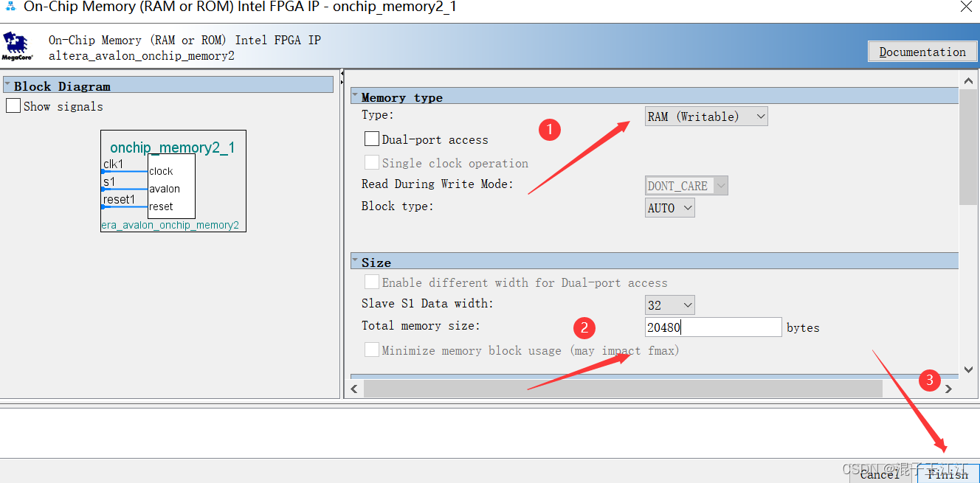Click Enable different width for Dual-port checkbox
Image resolution: width=980 pixels, height=483 pixels.
pyautogui.click(x=372, y=282)
